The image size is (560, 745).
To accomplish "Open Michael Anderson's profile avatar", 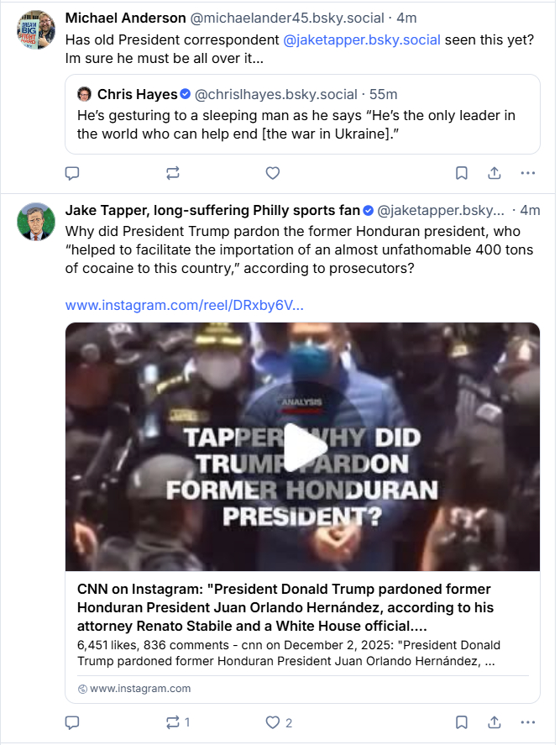I will click(36, 31).
